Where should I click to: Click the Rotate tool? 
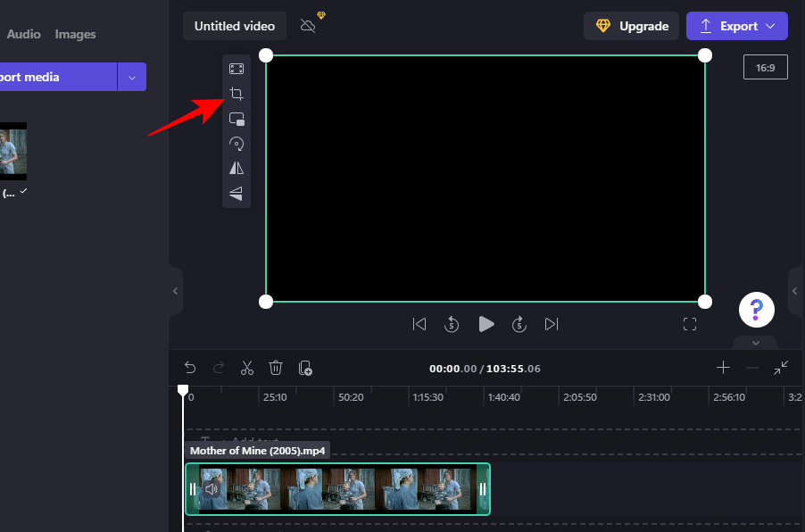pyautogui.click(x=237, y=144)
